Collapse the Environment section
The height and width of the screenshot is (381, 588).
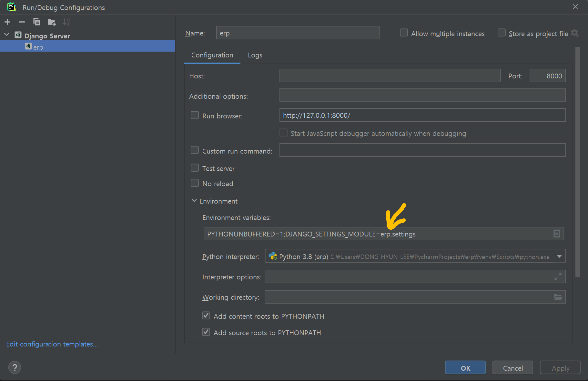(194, 201)
